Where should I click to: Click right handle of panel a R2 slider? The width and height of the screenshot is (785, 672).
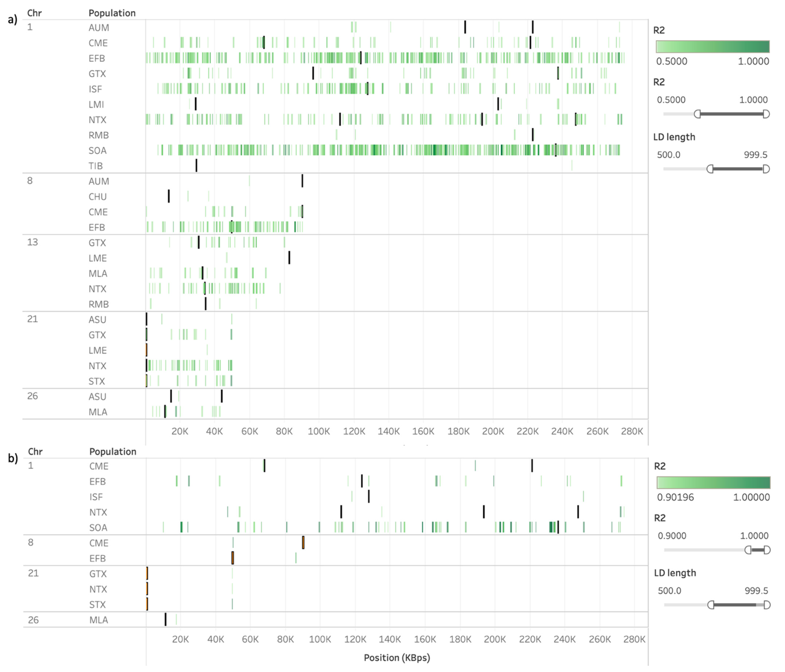[766, 114]
